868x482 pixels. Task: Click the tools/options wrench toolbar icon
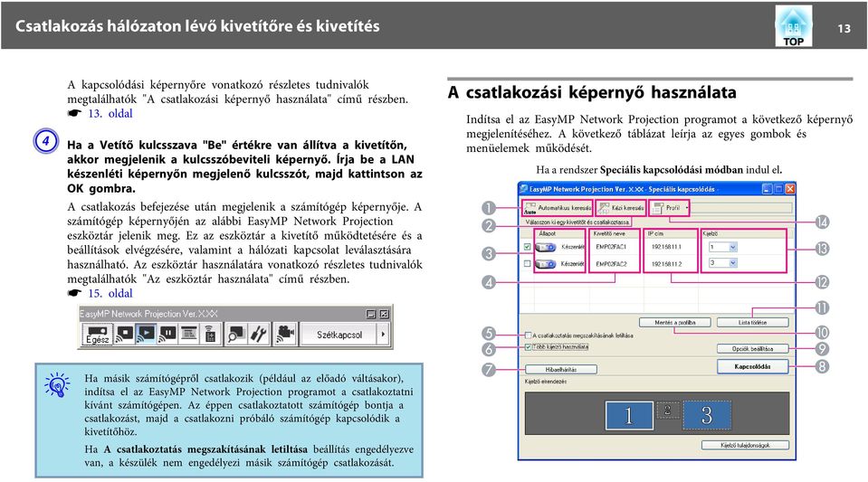[x=259, y=334]
